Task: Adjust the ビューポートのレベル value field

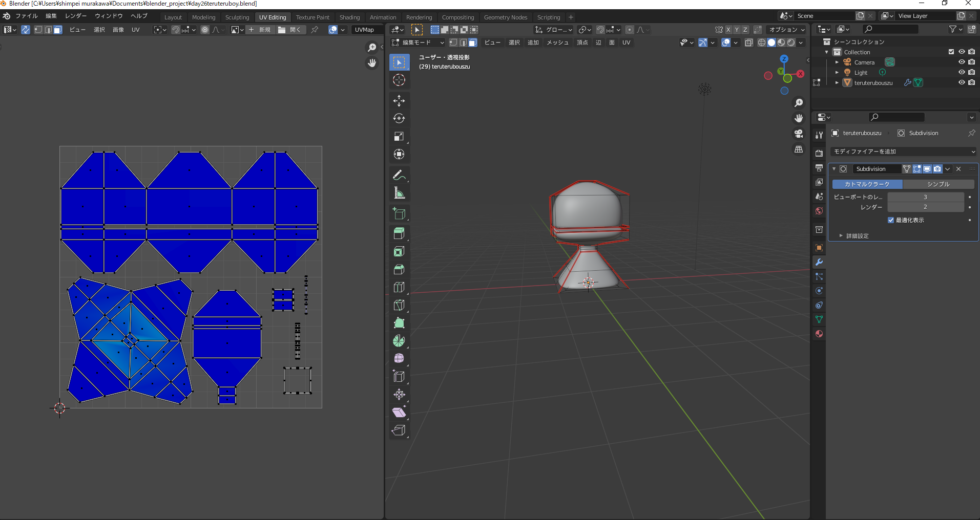Action: [x=925, y=197]
